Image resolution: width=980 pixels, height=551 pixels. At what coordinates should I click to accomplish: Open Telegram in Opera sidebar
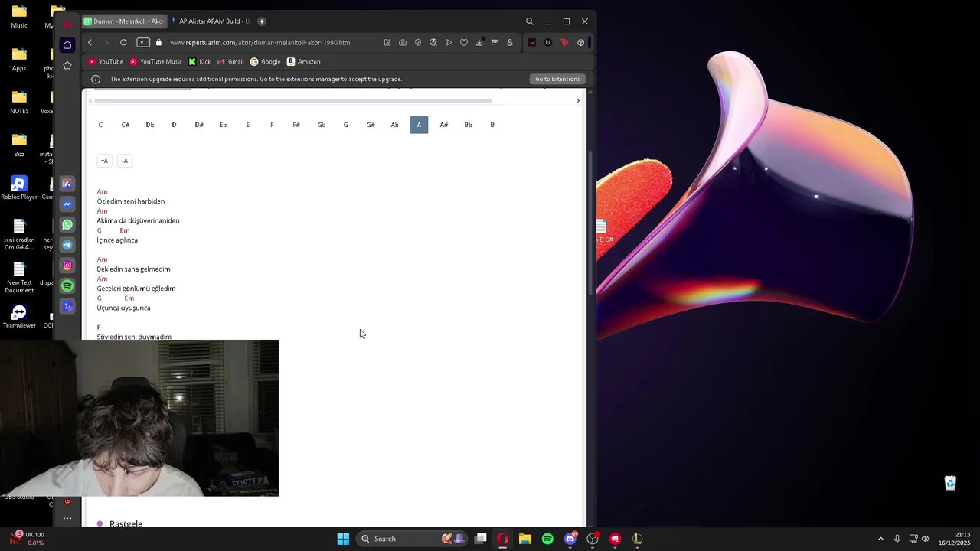point(67,245)
